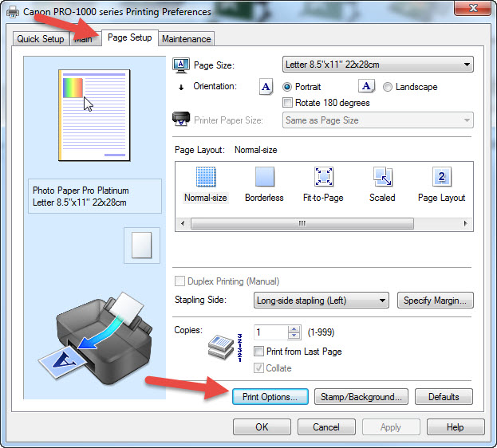Click the page layout scrollbar thumb
This screenshot has width=497, height=448.
(x=302, y=223)
